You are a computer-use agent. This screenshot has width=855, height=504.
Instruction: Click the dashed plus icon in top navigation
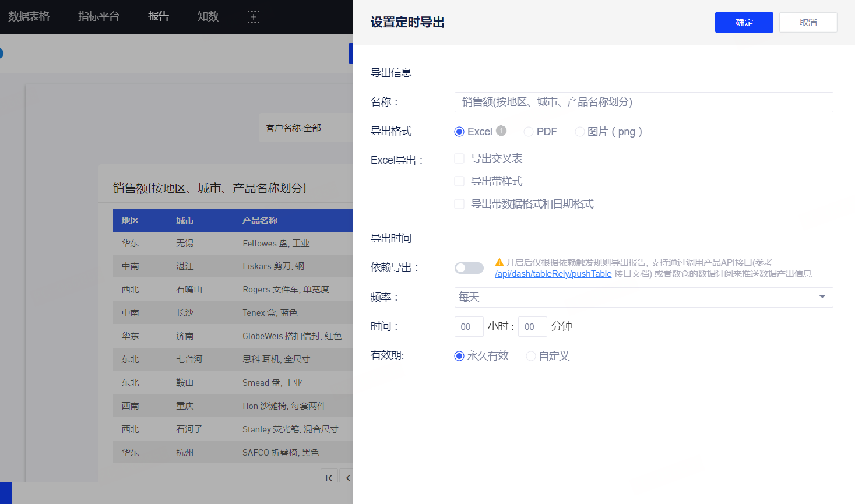(254, 17)
